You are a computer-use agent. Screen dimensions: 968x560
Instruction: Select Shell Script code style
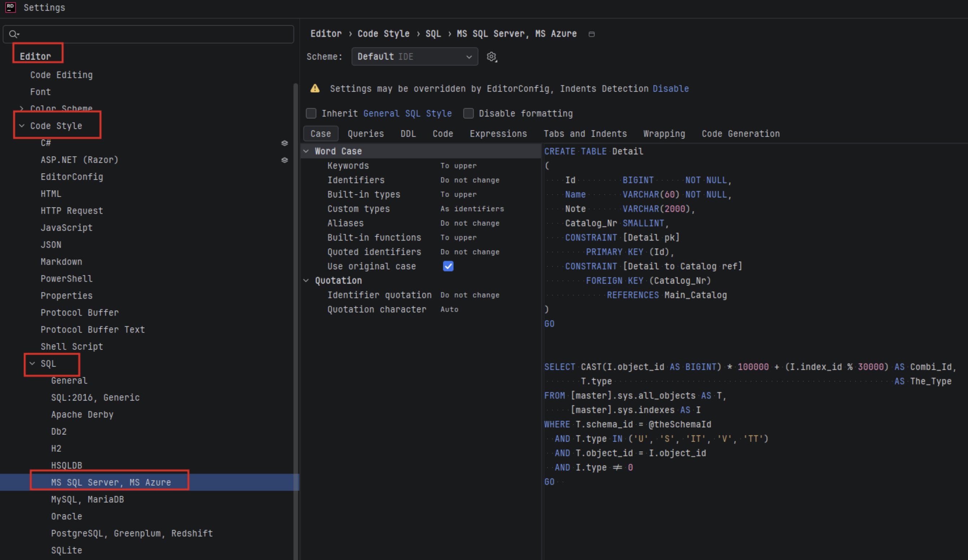click(72, 346)
